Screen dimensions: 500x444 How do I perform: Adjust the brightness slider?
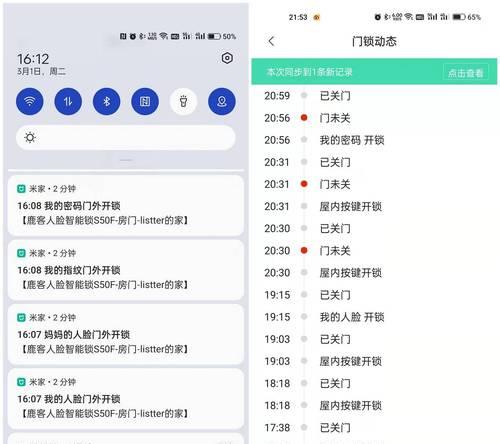[x=126, y=137]
